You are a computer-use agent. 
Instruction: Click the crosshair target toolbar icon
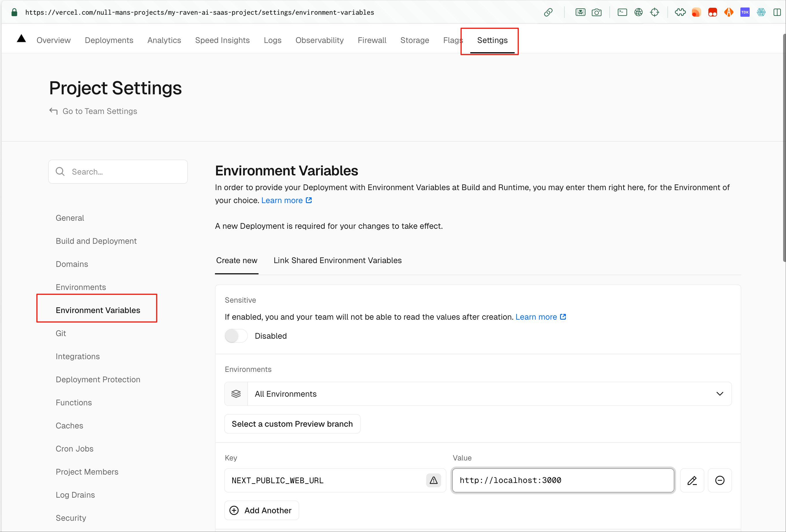tap(655, 12)
